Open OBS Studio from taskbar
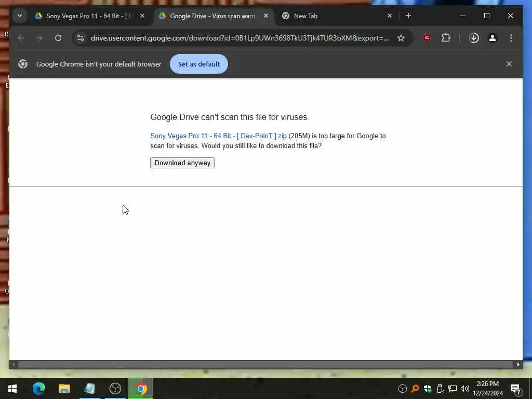532x399 pixels. [x=115, y=389]
